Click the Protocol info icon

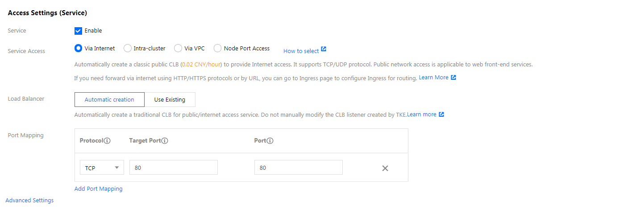pyautogui.click(x=107, y=141)
